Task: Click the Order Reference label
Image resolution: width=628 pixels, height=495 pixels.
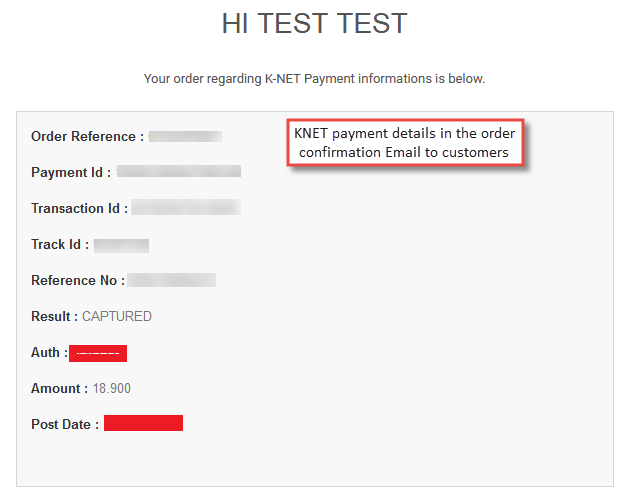Action: [87, 137]
